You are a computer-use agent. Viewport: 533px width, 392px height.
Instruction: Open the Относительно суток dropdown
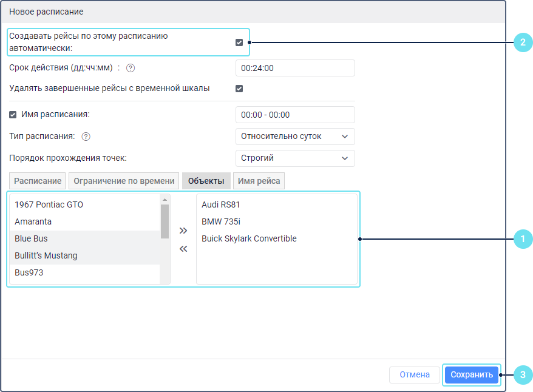tap(294, 137)
